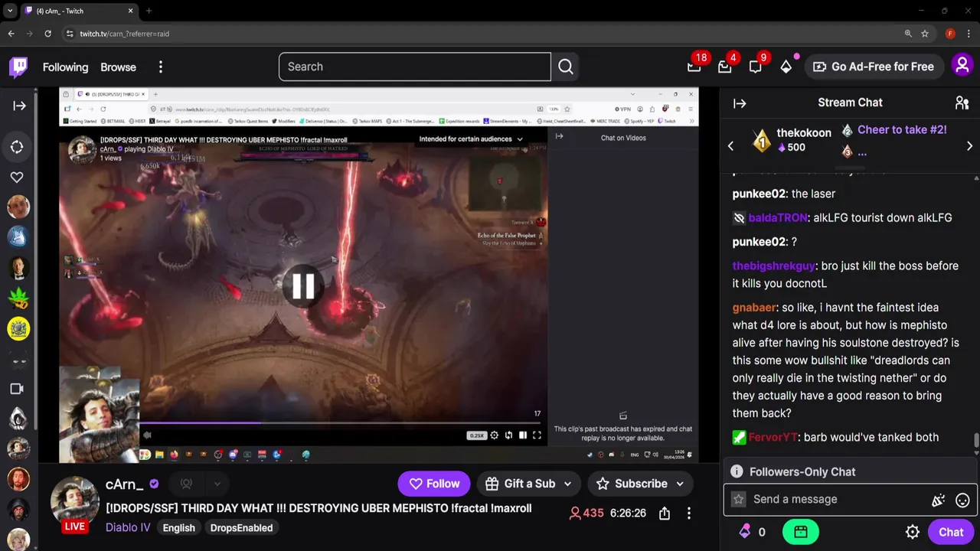Bookmark this page with the star icon
Image resolution: width=980 pixels, height=551 pixels.
pyautogui.click(x=925, y=34)
